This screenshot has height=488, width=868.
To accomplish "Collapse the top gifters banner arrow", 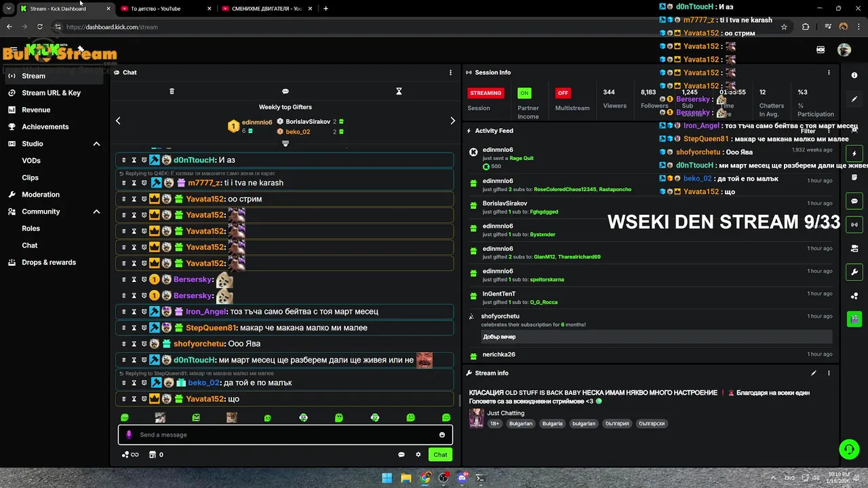I will click(x=285, y=143).
